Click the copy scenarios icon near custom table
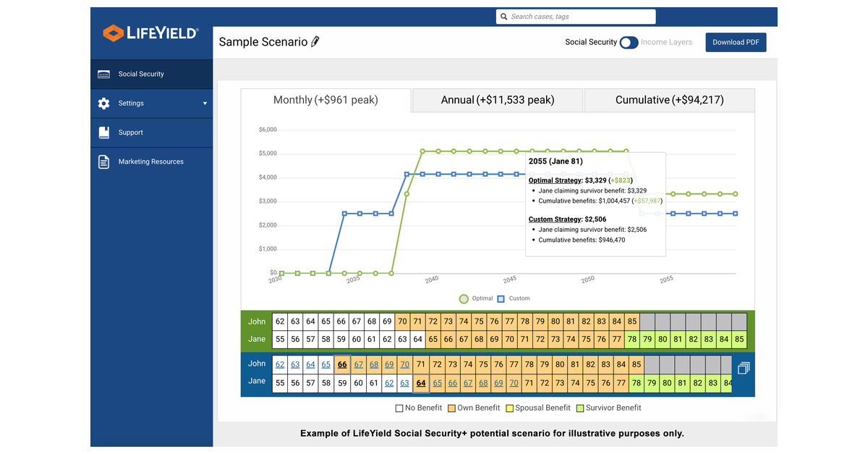This screenshot has width=868, height=454. click(743, 368)
